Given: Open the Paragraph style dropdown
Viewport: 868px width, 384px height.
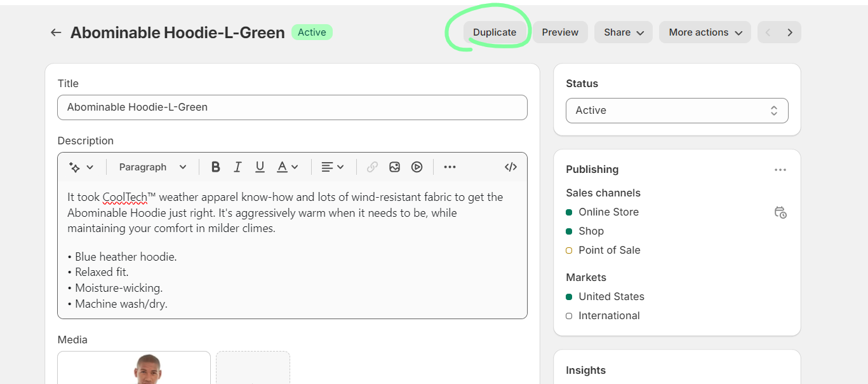Looking at the screenshot, I should click(x=152, y=167).
